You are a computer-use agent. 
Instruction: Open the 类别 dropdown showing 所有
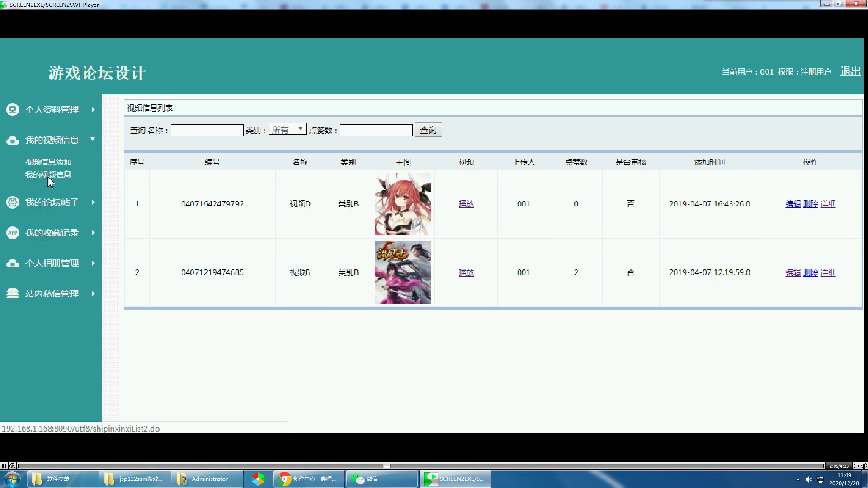tap(288, 130)
